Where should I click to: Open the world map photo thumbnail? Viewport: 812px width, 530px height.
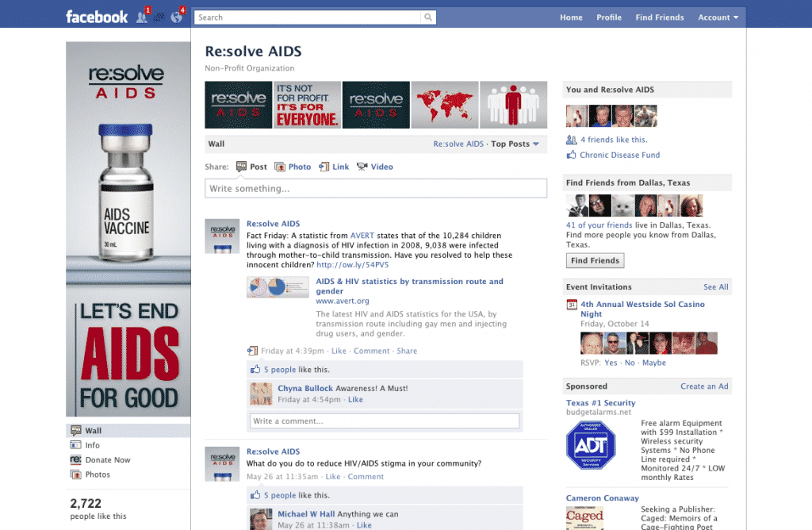coord(444,105)
